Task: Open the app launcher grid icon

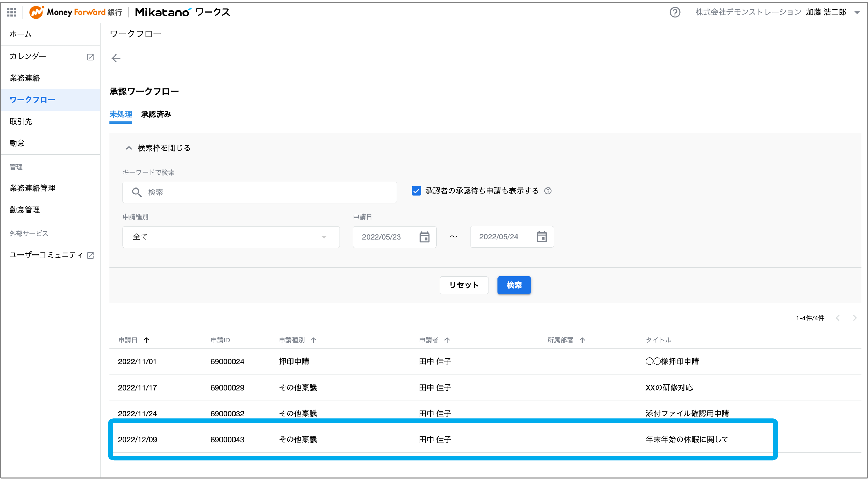Action: pyautogui.click(x=12, y=12)
